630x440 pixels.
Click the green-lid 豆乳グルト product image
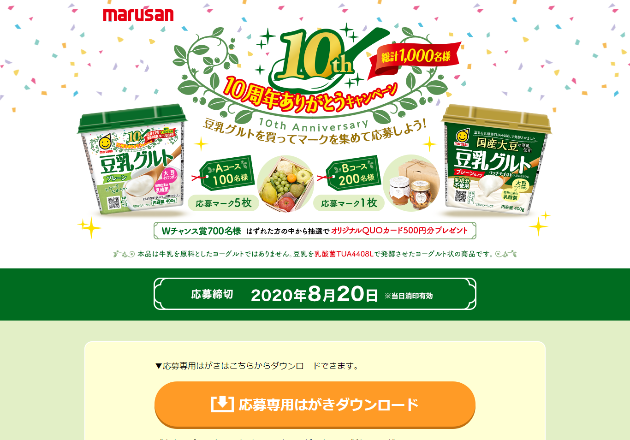133,159
